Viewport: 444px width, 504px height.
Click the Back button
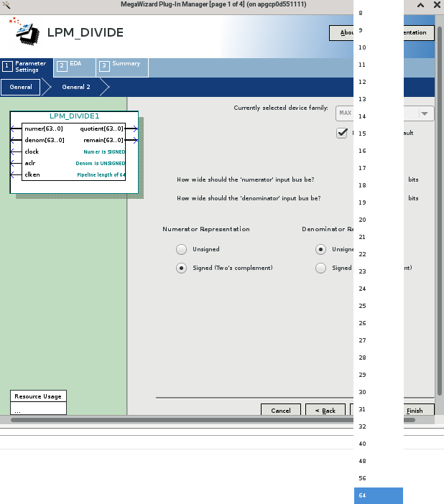325,411
